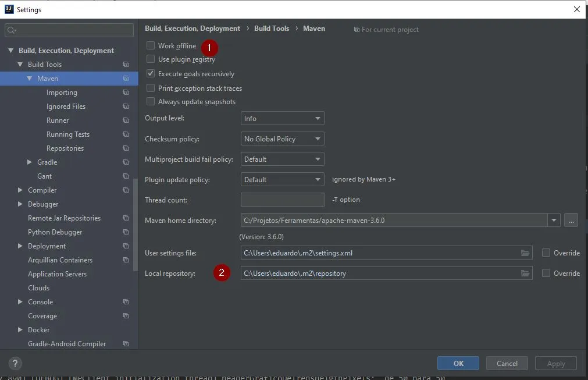Click the project-level icon beside Repositories
Viewport: 588px width, 380px height.
[x=126, y=148]
